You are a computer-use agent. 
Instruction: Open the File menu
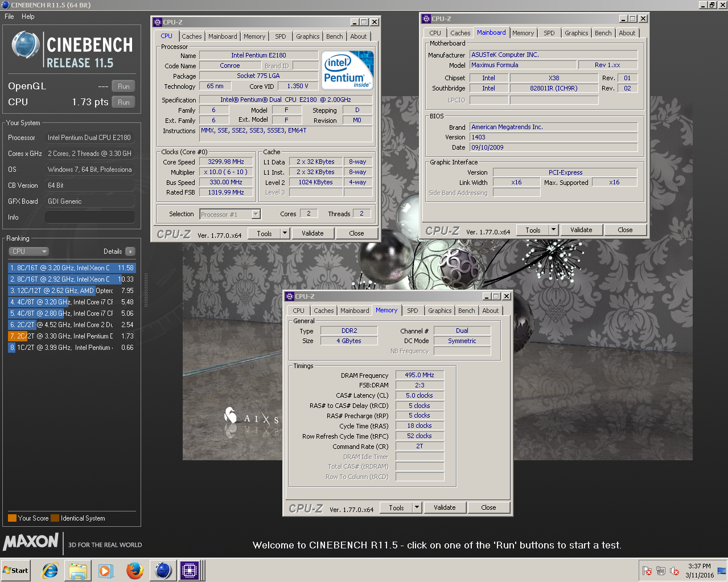9,16
